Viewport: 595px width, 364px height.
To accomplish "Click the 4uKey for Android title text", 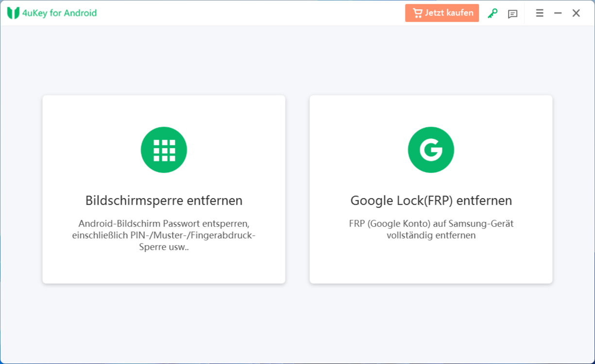I will coord(59,13).
